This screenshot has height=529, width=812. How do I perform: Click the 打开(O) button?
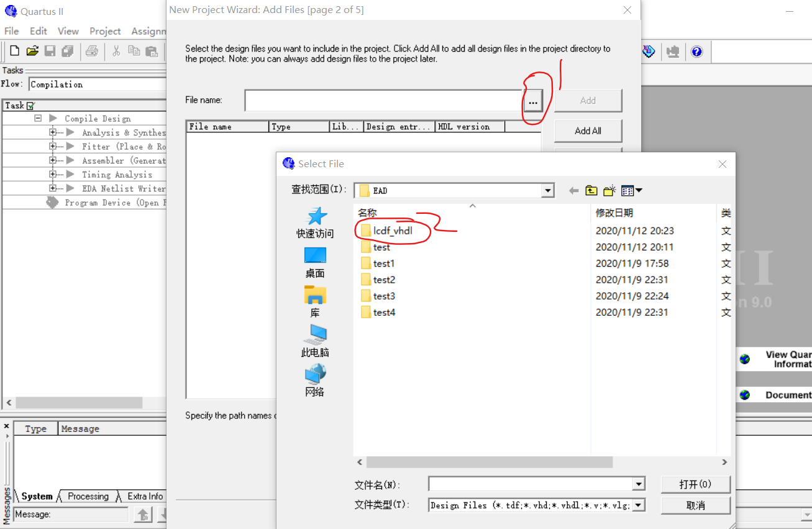(x=695, y=484)
